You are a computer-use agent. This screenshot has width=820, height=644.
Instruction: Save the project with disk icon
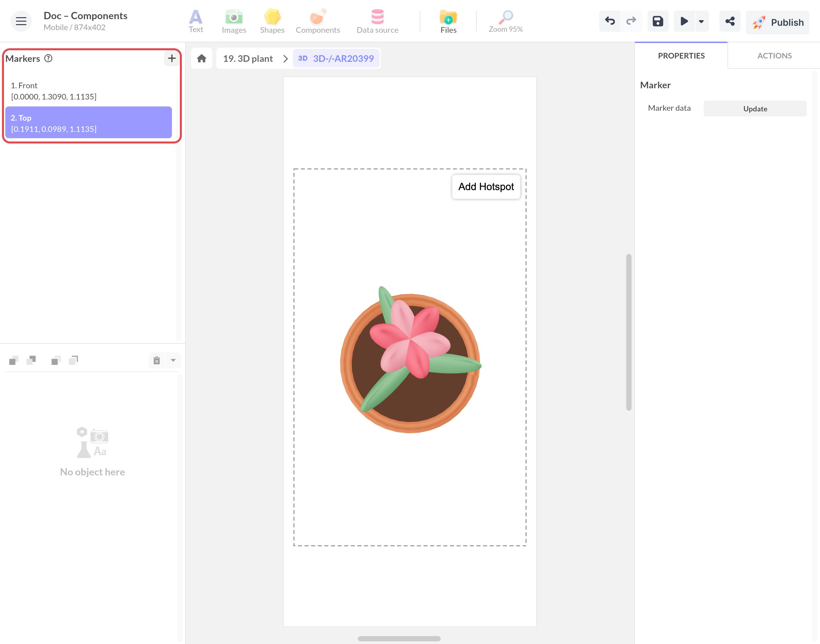pos(658,21)
